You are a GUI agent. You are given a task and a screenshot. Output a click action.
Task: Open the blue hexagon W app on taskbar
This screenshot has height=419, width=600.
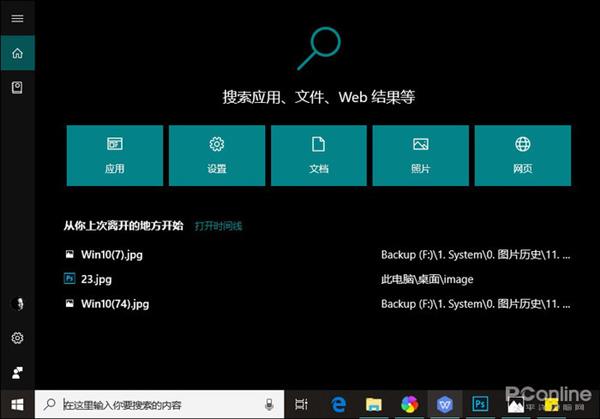click(445, 404)
